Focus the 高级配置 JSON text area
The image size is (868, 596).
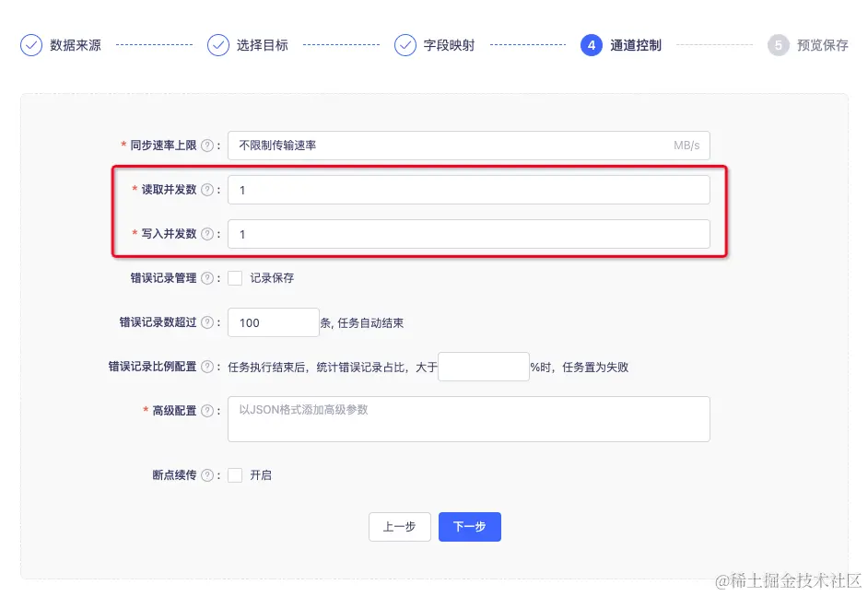469,419
